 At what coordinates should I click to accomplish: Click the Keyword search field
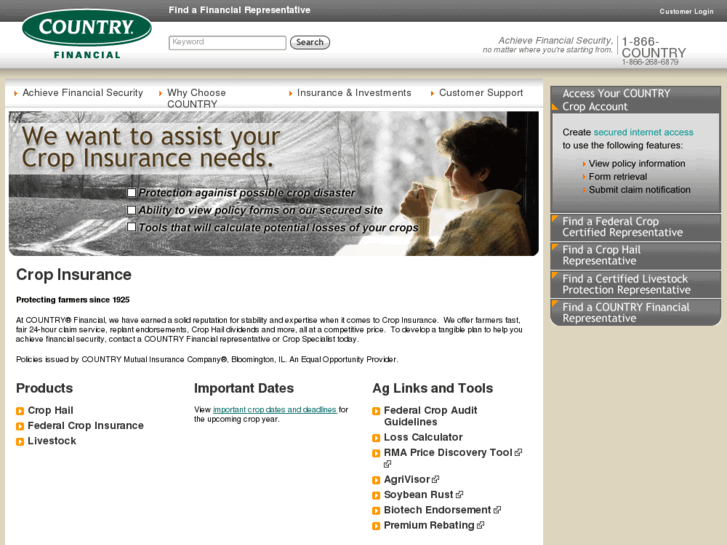click(227, 42)
